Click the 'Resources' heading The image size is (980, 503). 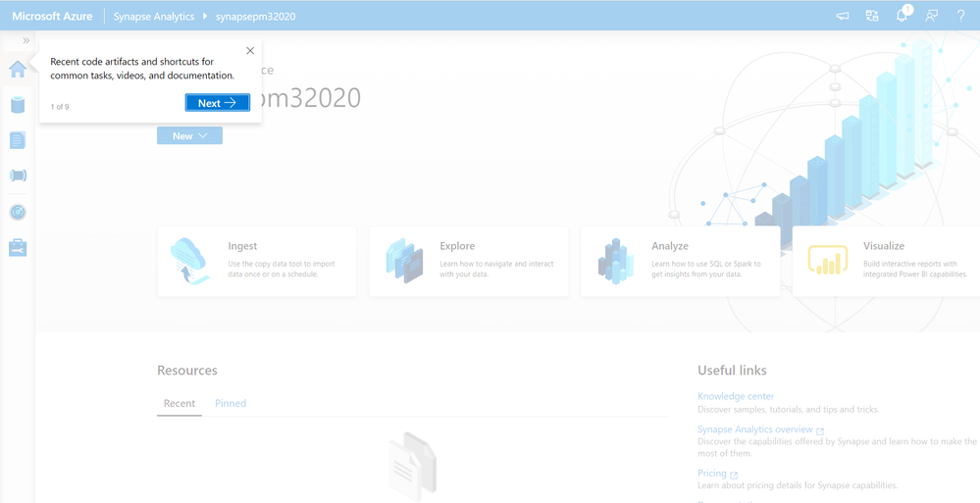(x=187, y=371)
